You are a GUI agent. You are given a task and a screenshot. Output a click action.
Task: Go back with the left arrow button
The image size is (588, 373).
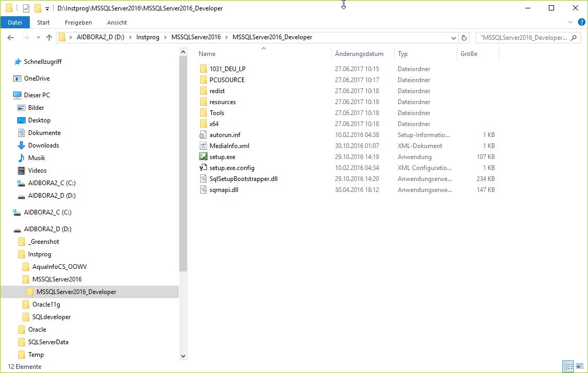(10, 38)
